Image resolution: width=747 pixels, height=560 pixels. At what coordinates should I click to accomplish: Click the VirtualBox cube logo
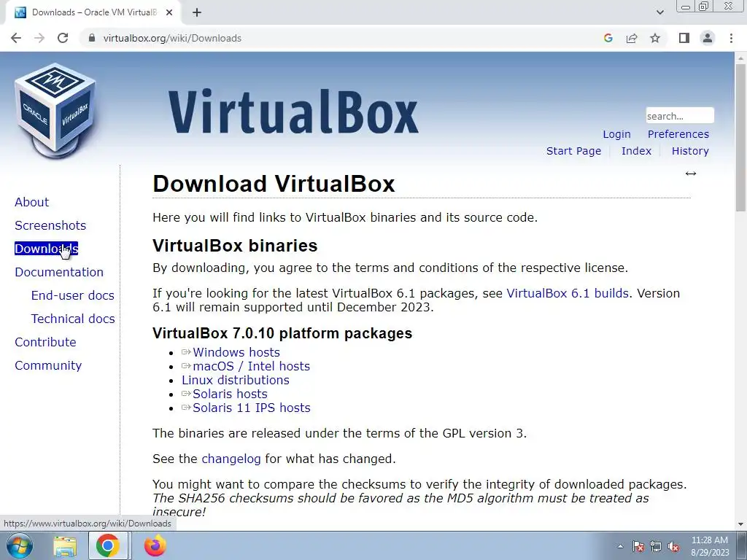55,111
